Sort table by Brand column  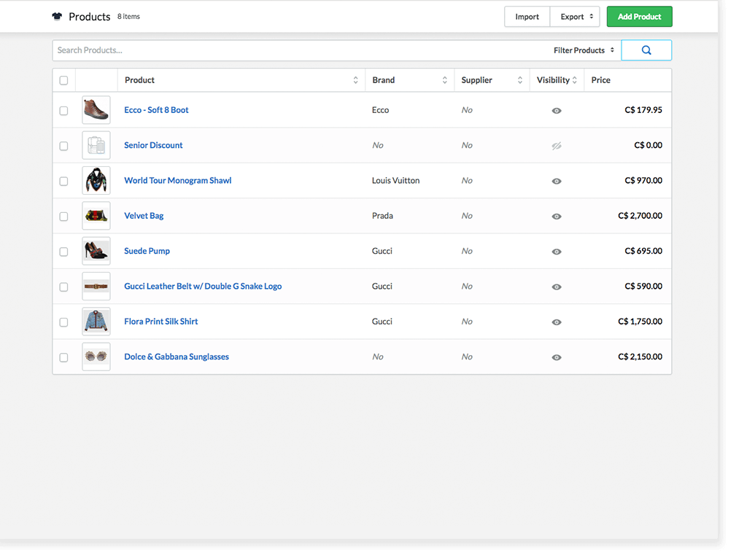[x=444, y=80]
